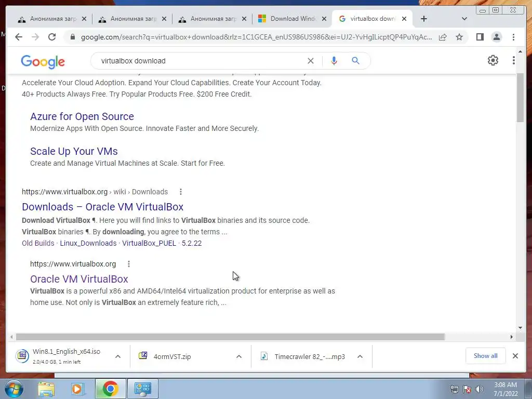Switch to the Download Windows tab
This screenshot has width=532, height=399.
[x=292, y=19]
